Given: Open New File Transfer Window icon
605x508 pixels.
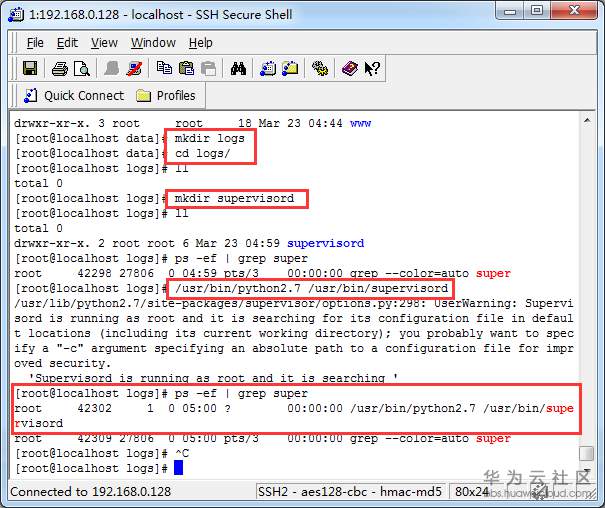Looking at the screenshot, I should point(290,68).
